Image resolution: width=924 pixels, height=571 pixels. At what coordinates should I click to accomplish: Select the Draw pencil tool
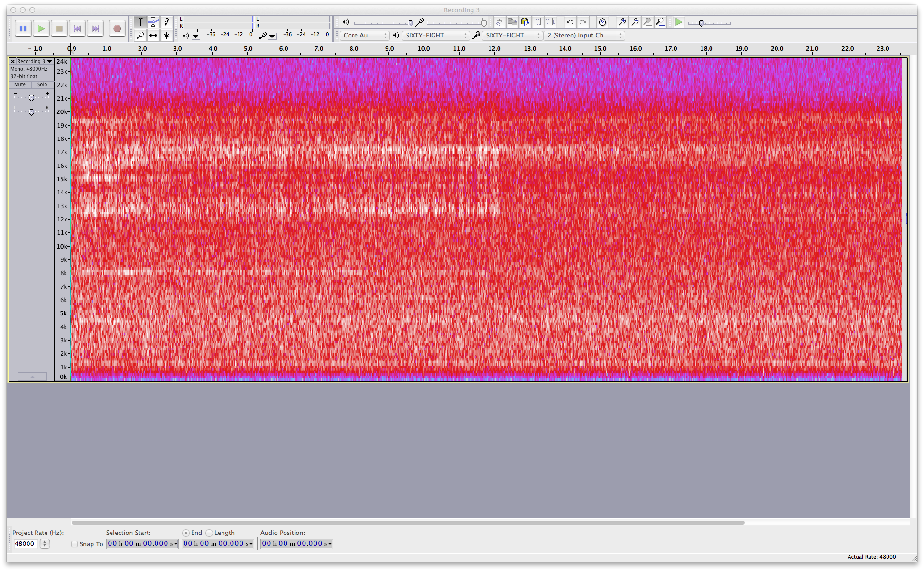pos(166,22)
